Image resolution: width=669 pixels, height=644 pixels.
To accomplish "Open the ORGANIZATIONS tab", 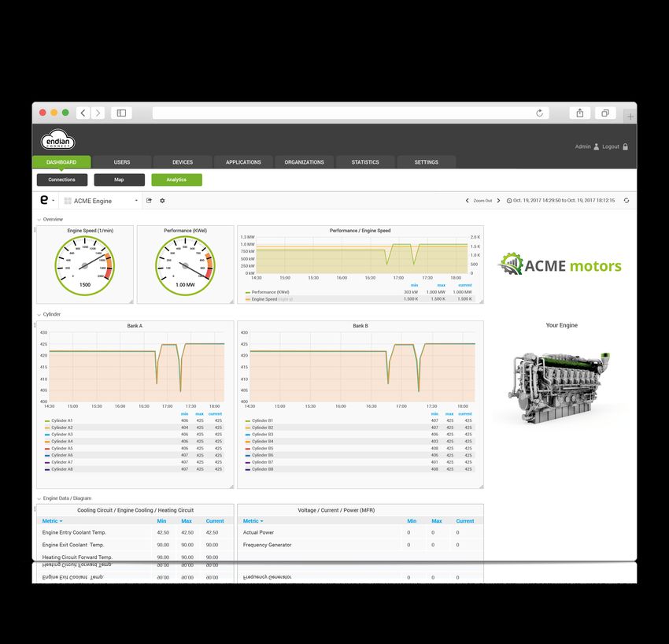I will click(305, 162).
